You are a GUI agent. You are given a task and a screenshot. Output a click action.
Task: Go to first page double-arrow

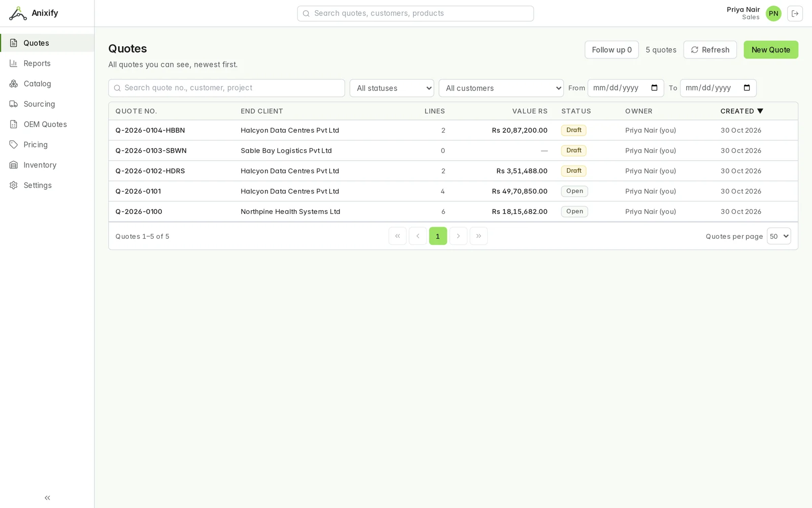coord(397,236)
